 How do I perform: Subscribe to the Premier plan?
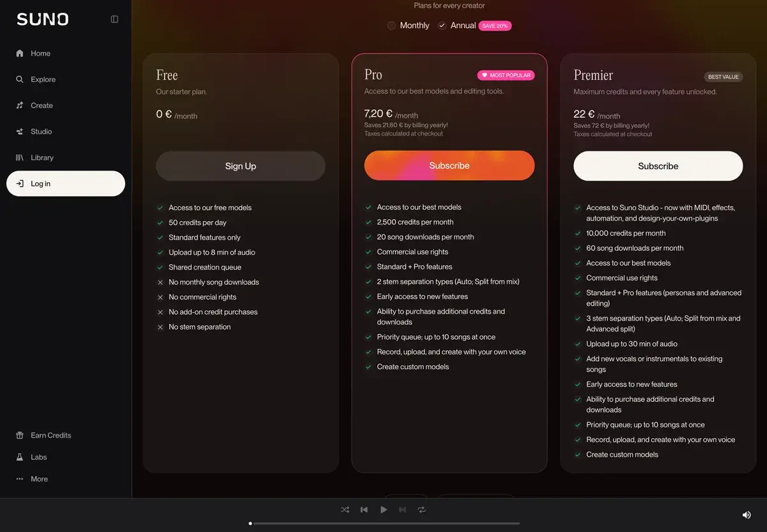click(x=658, y=166)
